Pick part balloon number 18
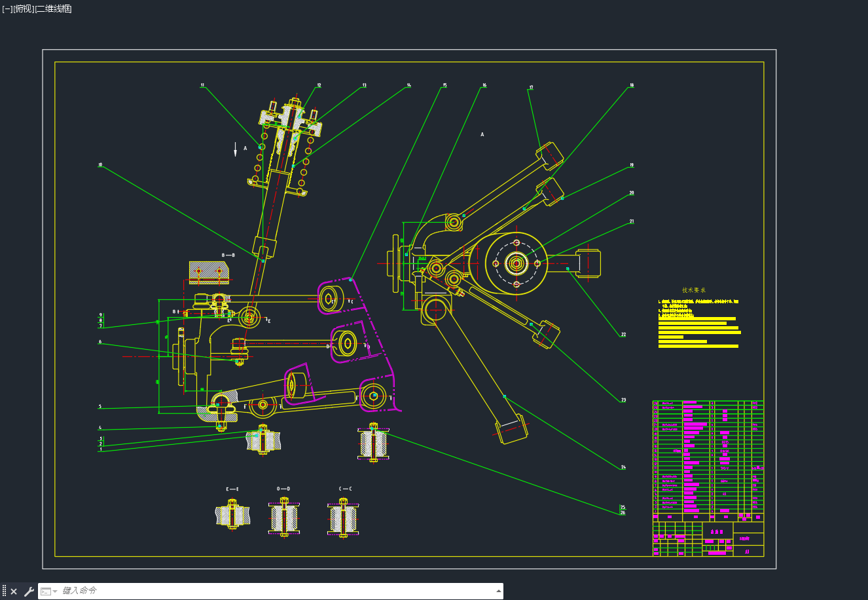868x600 pixels. coord(632,85)
